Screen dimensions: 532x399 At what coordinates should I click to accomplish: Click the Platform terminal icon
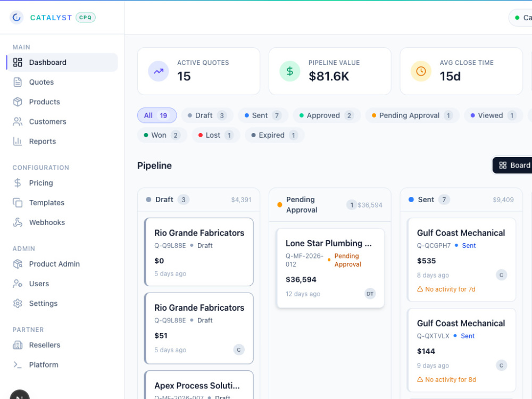click(x=18, y=365)
